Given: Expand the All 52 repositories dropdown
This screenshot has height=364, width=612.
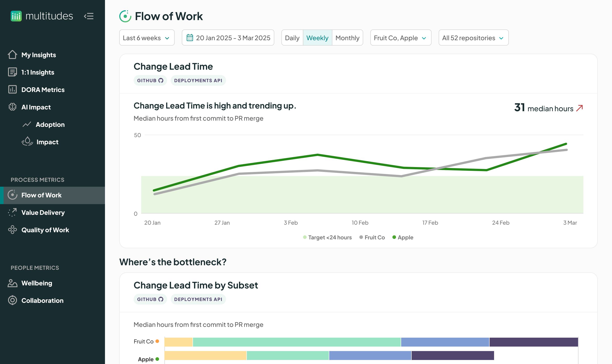Looking at the screenshot, I should pos(473,38).
